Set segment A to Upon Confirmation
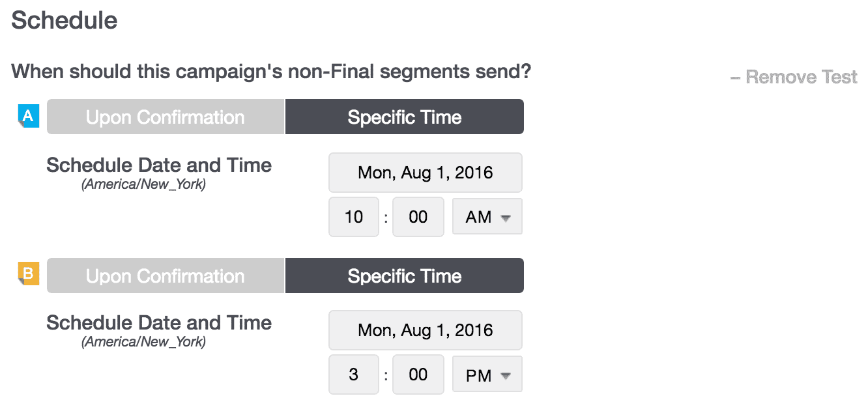 pyautogui.click(x=166, y=117)
